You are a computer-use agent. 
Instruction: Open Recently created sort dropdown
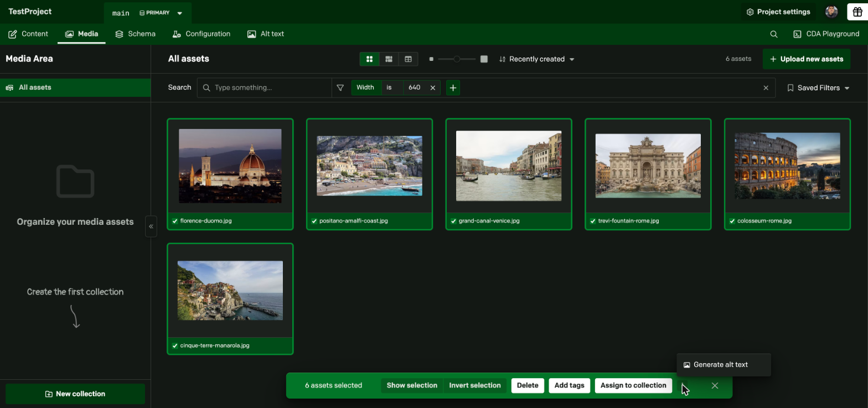536,59
